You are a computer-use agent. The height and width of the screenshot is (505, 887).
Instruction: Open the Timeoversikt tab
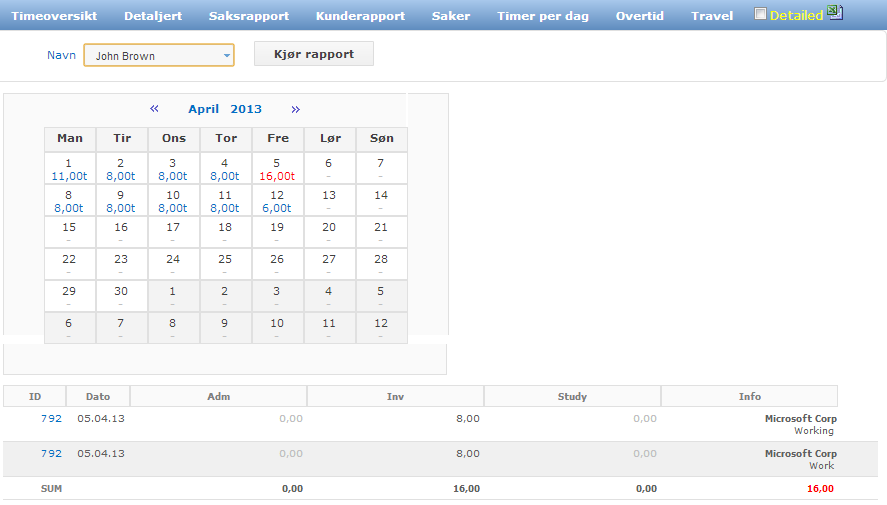[x=54, y=16]
